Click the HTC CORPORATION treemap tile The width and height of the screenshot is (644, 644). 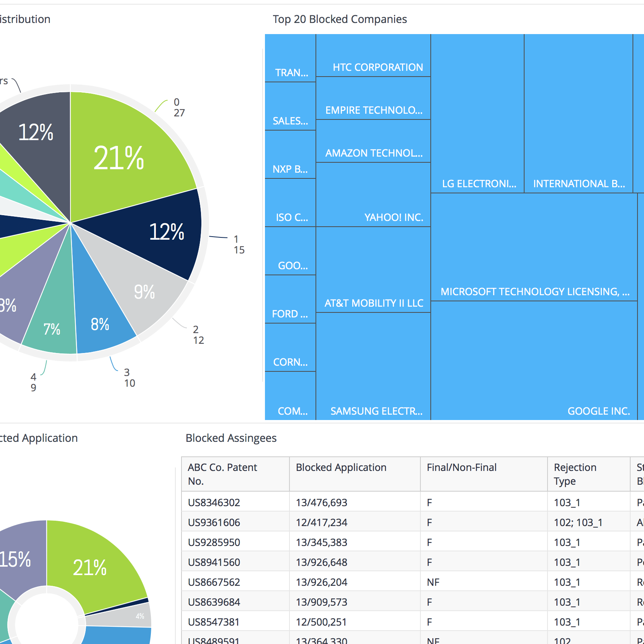point(373,56)
